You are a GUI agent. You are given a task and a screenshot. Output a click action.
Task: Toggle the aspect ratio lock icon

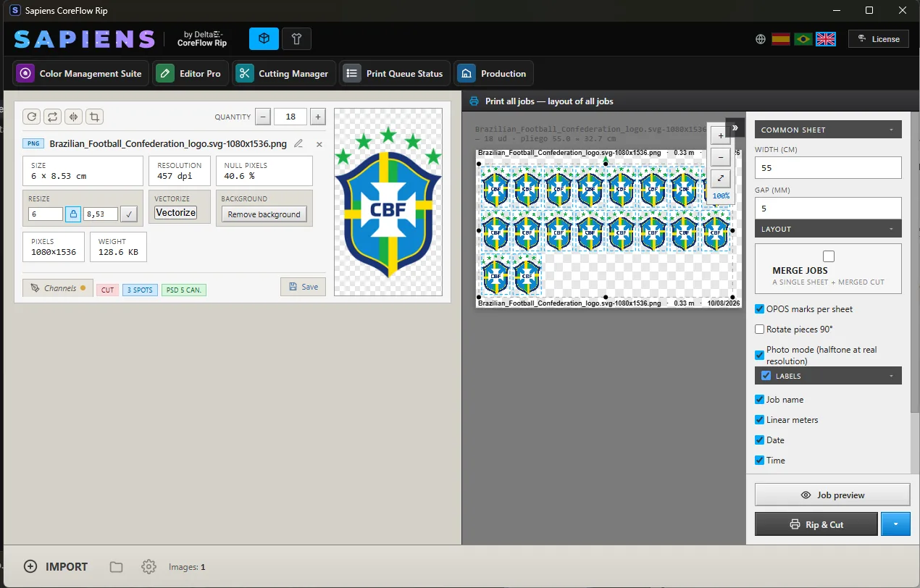coord(73,214)
